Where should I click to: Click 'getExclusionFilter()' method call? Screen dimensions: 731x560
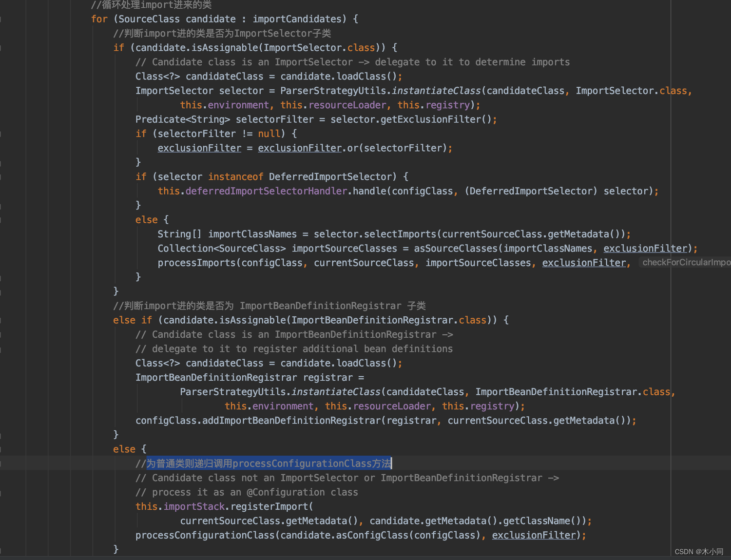436,119
